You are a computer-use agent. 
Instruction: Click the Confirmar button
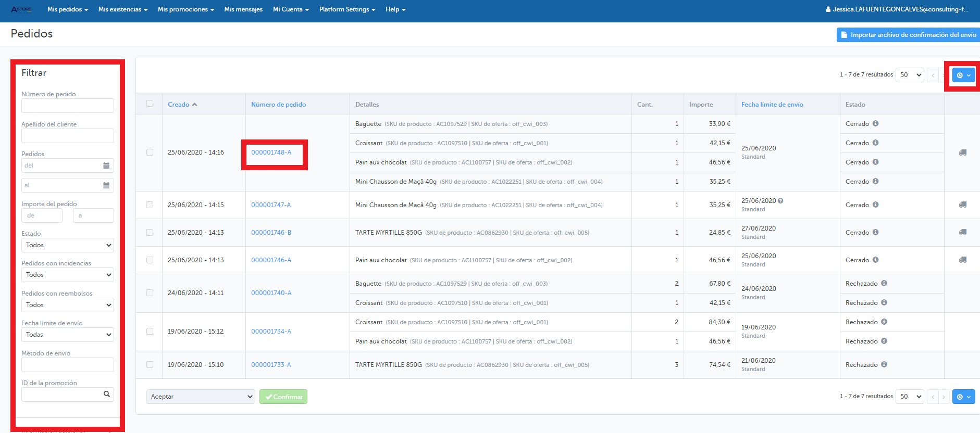coord(283,397)
